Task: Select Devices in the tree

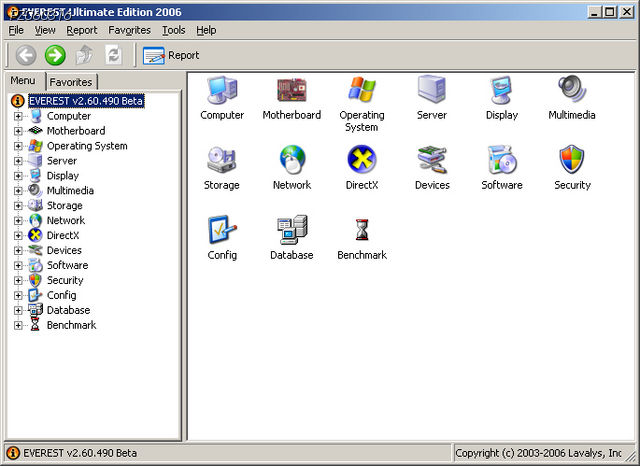Action: coord(64,250)
